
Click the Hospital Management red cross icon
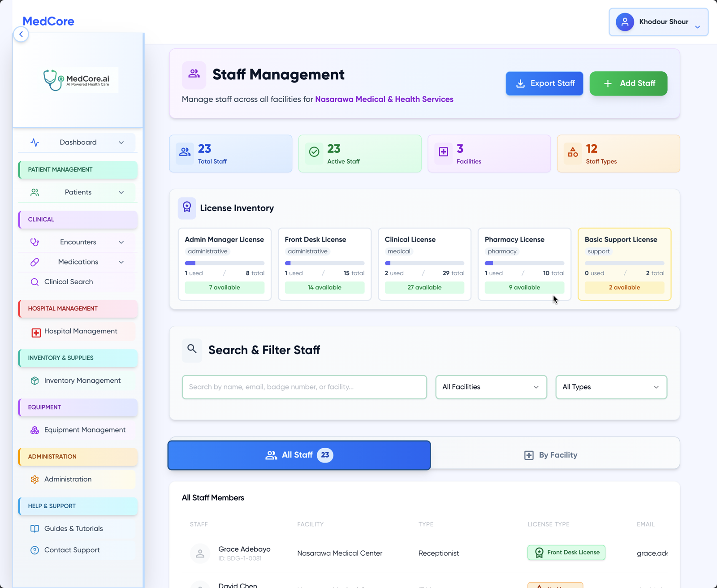click(36, 332)
